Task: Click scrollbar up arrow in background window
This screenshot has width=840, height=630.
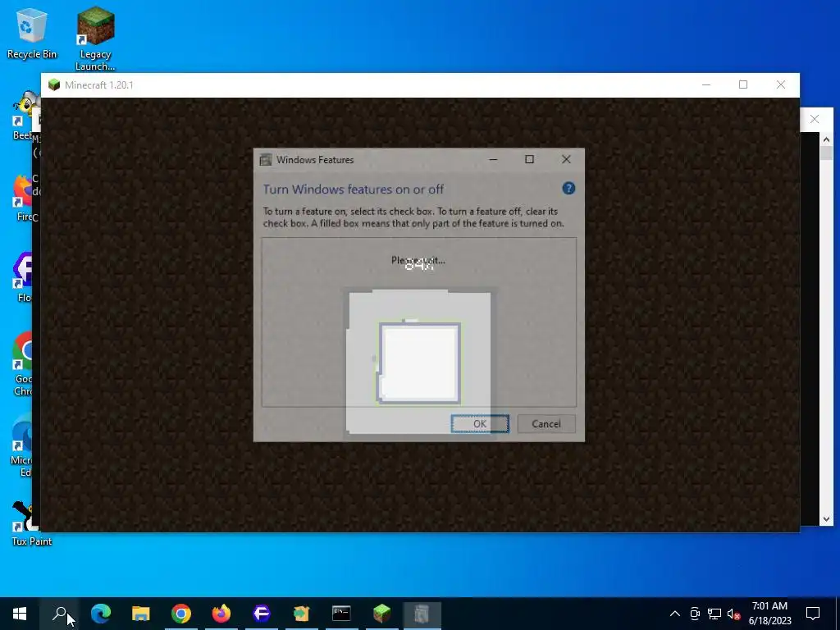Action: [x=826, y=139]
